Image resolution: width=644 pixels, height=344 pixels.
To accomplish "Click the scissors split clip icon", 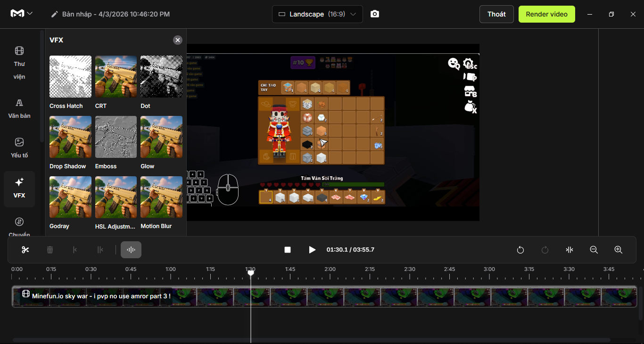I will click(x=25, y=250).
